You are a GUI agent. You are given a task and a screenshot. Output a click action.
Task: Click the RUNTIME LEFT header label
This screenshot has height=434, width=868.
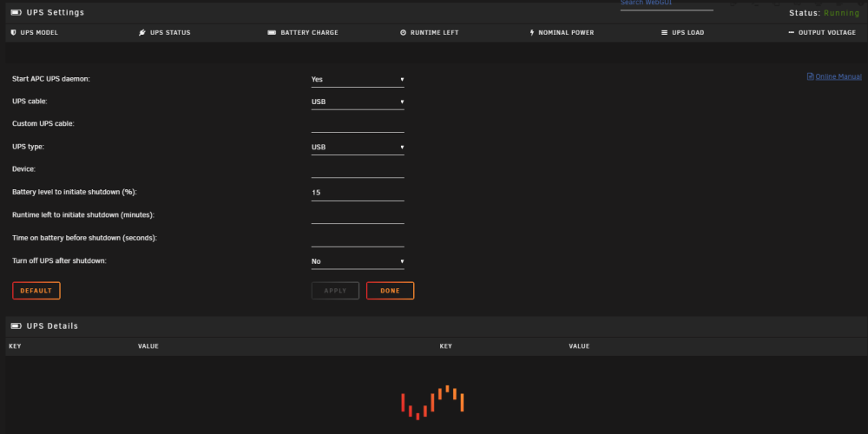coord(435,33)
